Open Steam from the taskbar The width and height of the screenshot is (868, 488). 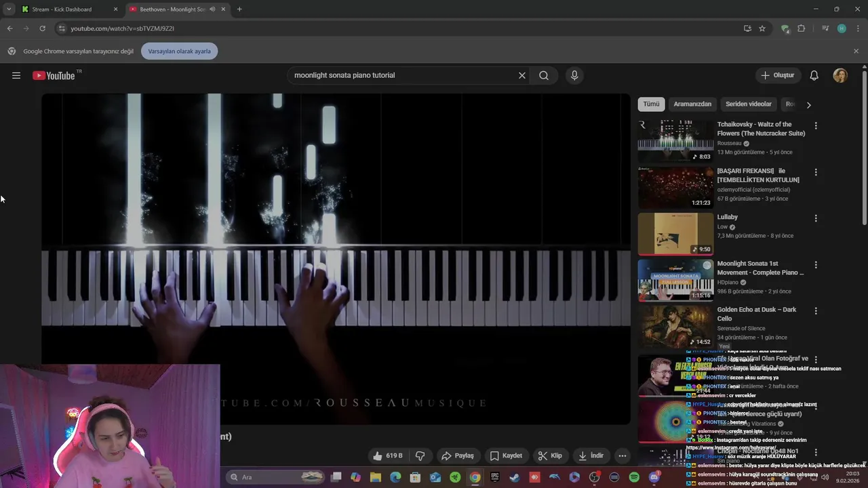(515, 477)
